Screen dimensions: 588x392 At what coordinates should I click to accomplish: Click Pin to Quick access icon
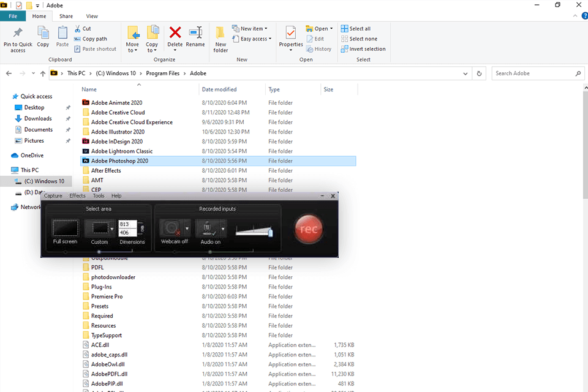click(x=18, y=37)
